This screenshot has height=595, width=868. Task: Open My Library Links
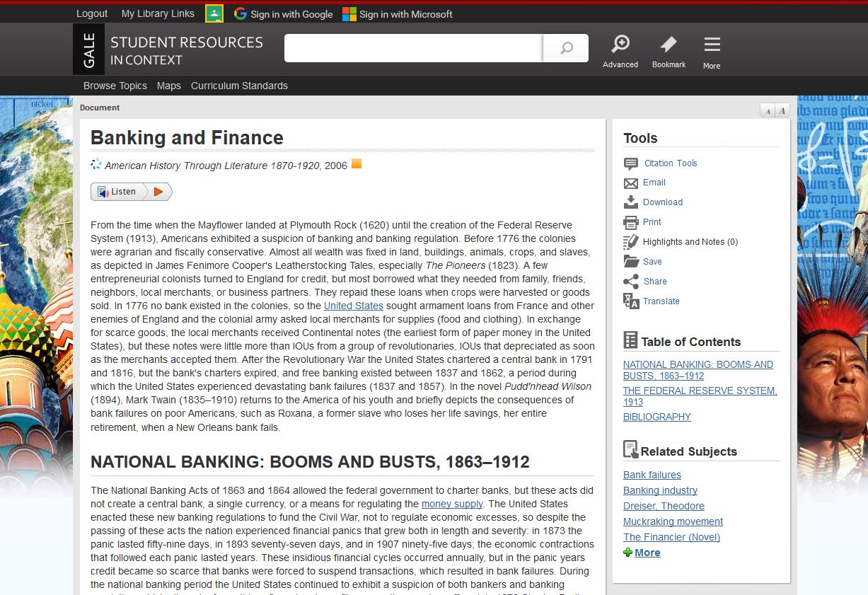coord(158,13)
